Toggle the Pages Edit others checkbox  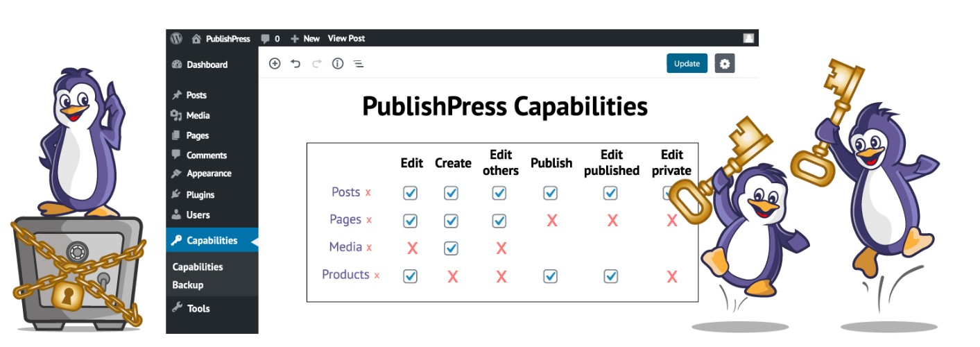(499, 221)
